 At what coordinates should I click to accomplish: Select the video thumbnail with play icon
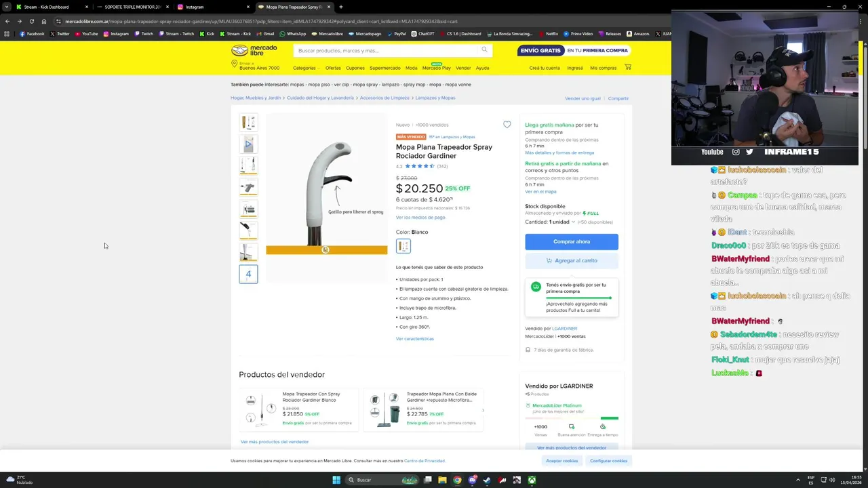pyautogui.click(x=248, y=144)
